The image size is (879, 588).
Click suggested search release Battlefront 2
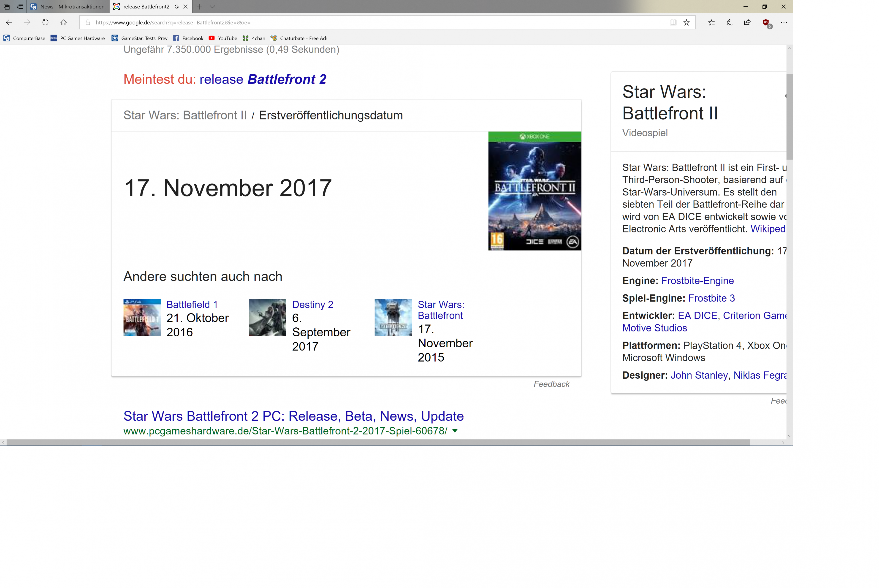pos(263,79)
